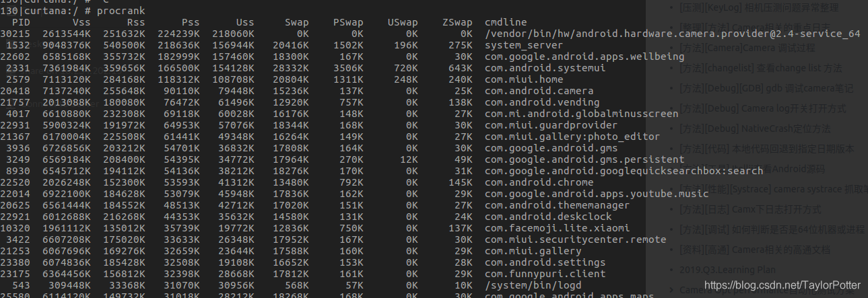The image size is (868, 298).
Task: Click com.google.android.gms.persistent process name
Action: [585, 159]
